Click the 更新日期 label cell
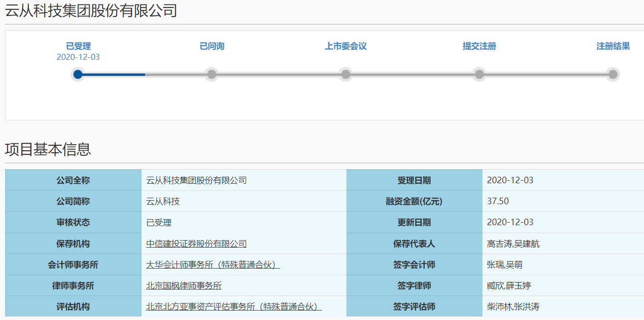Image resolution: width=644 pixels, height=320 pixels. 414,222
